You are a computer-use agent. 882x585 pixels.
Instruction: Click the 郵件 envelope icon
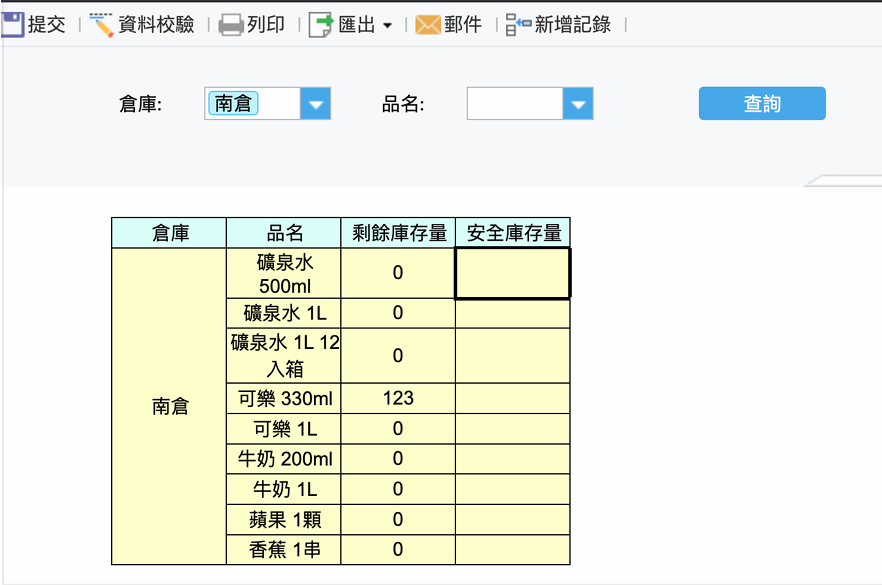(428, 25)
